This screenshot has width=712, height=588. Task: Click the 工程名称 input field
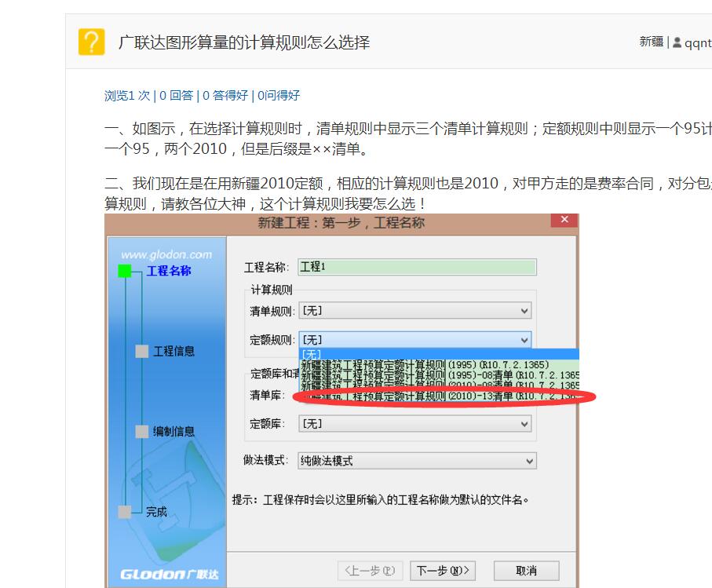click(417, 267)
